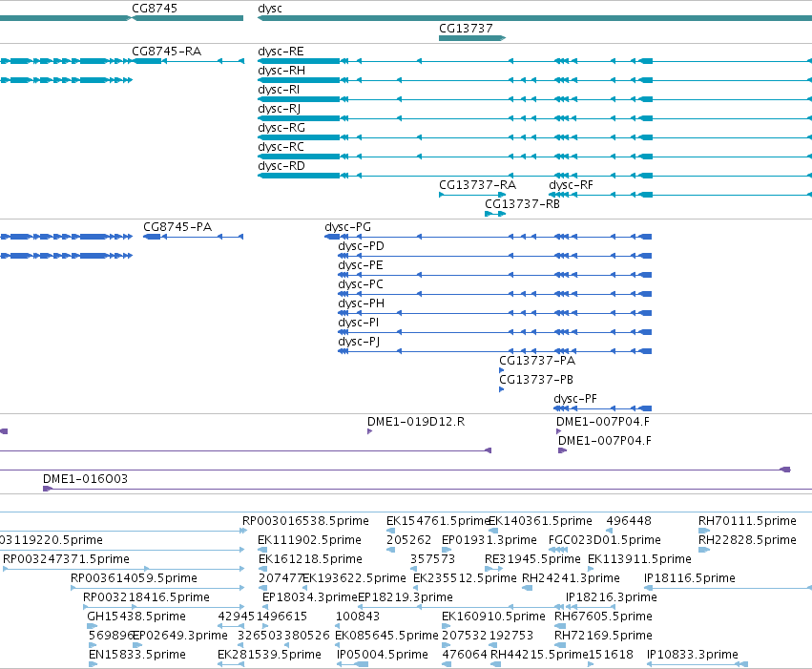
Task: Select the RH70111.5prime feature
Action: click(x=747, y=521)
